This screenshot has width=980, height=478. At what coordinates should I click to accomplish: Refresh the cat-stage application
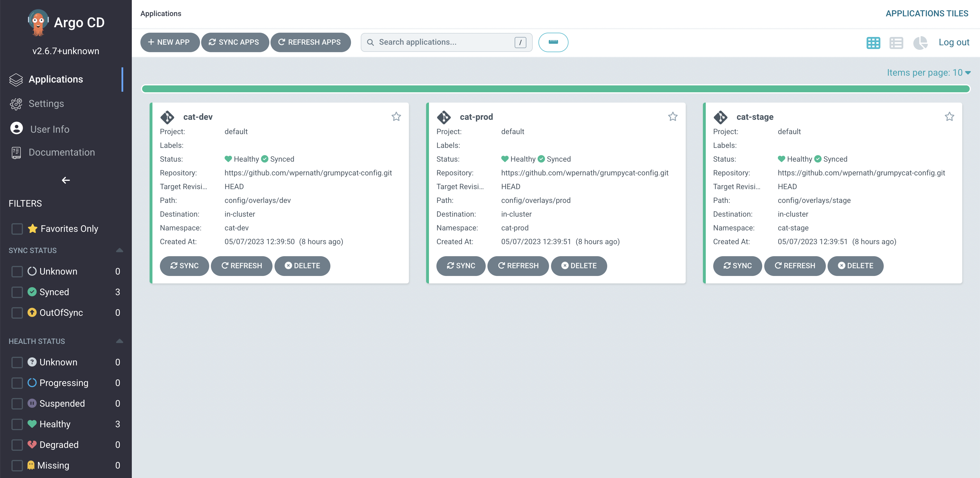pyautogui.click(x=795, y=266)
